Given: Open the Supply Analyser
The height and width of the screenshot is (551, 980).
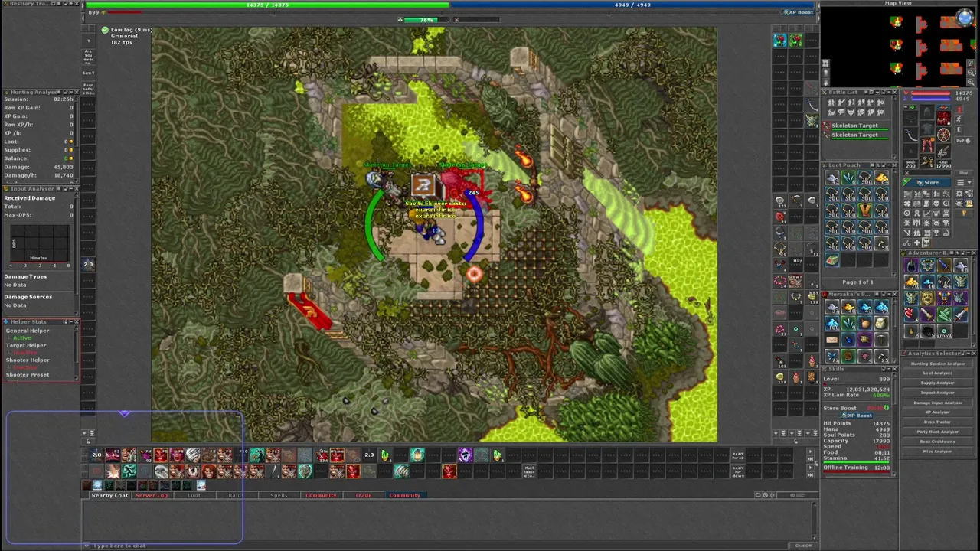Looking at the screenshot, I should (937, 383).
